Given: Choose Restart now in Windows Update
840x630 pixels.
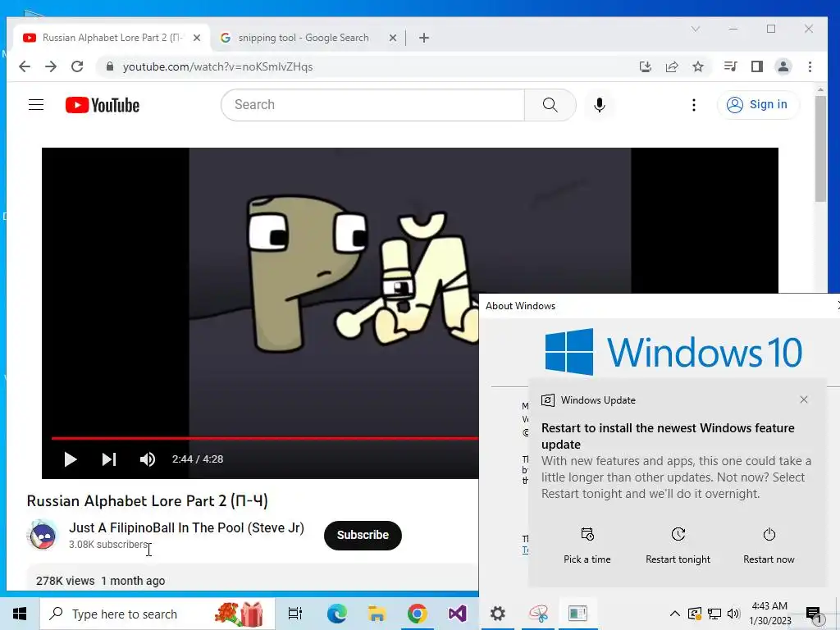Looking at the screenshot, I should click(769, 546).
